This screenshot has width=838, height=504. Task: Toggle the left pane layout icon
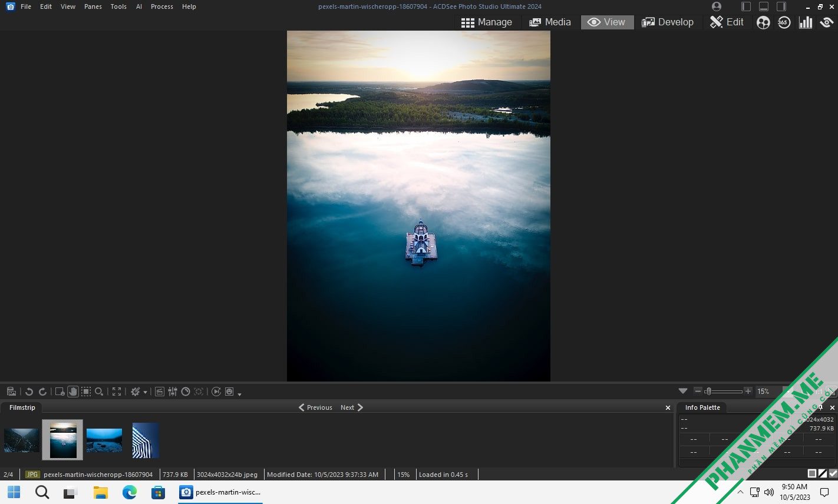746,6
